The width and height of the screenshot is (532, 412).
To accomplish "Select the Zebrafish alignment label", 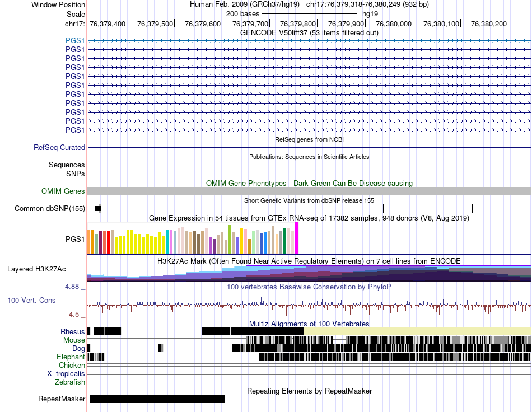I will pos(70,382).
